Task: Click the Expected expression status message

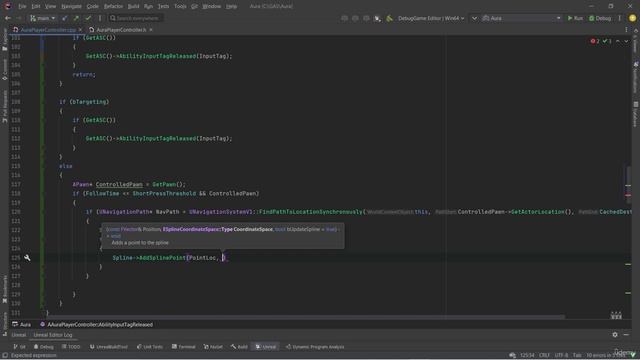Action: click(x=33, y=355)
